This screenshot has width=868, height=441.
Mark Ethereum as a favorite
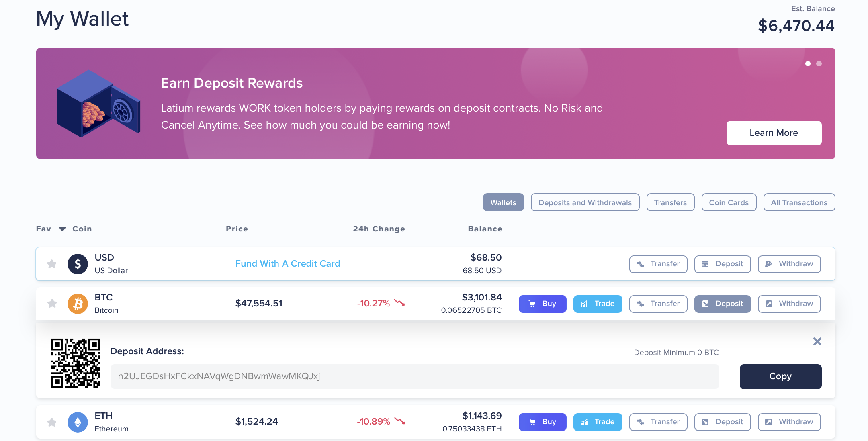click(52, 422)
